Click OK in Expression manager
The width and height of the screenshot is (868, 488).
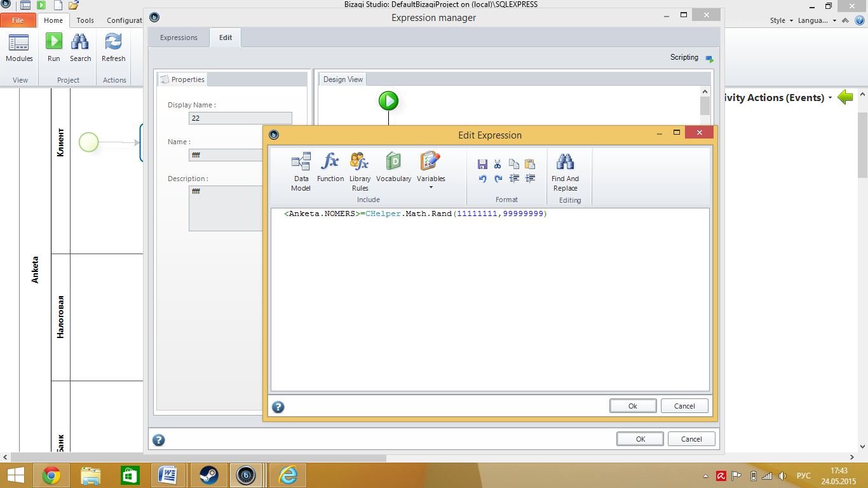click(641, 439)
